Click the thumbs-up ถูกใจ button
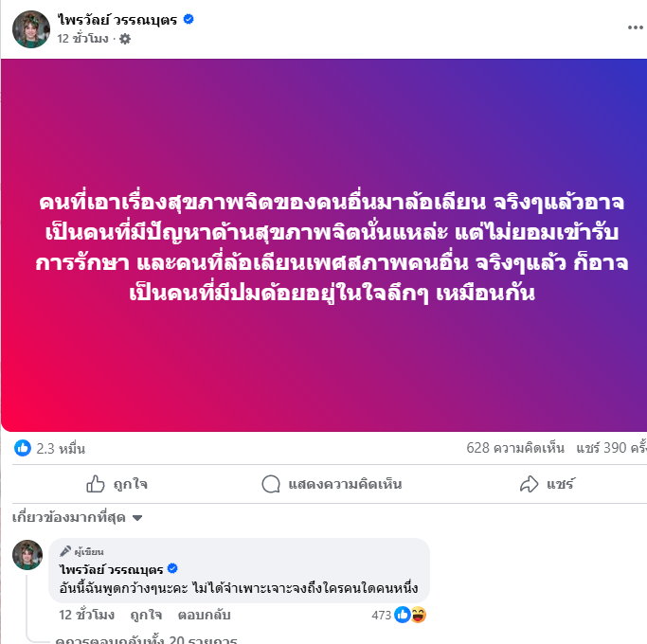This screenshot has height=644, width=647. click(x=117, y=484)
